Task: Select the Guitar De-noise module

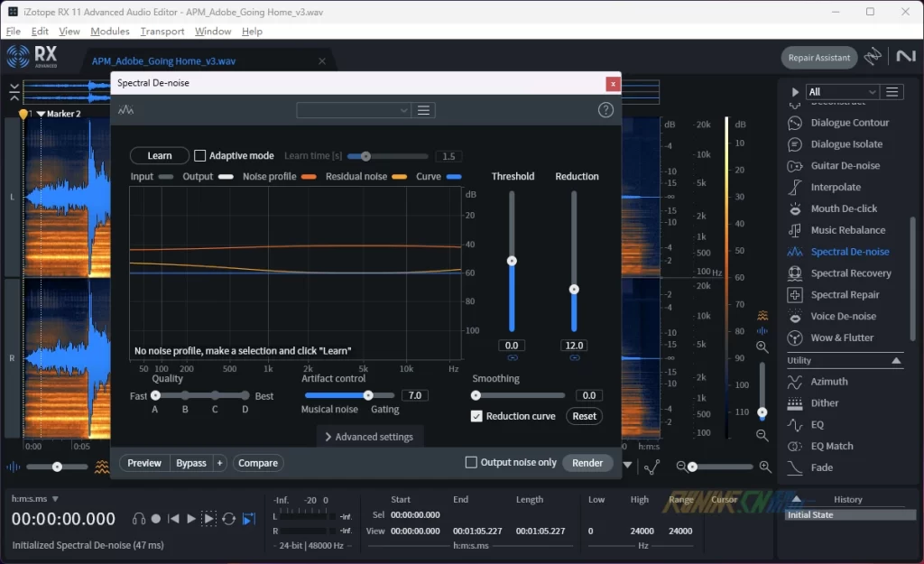Action: (x=845, y=166)
